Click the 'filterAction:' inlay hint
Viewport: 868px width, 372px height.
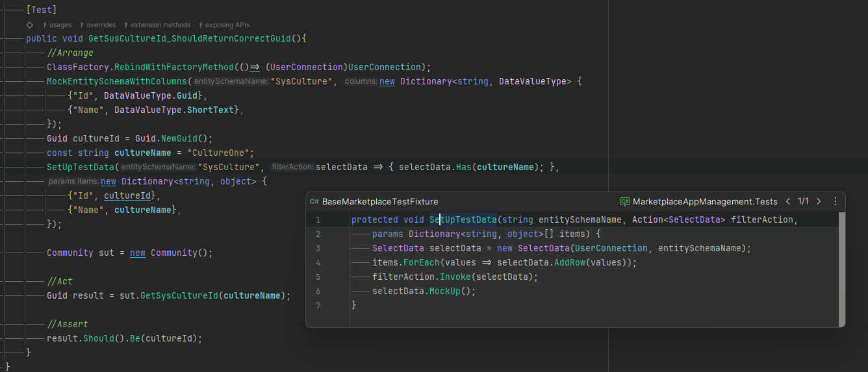click(292, 167)
